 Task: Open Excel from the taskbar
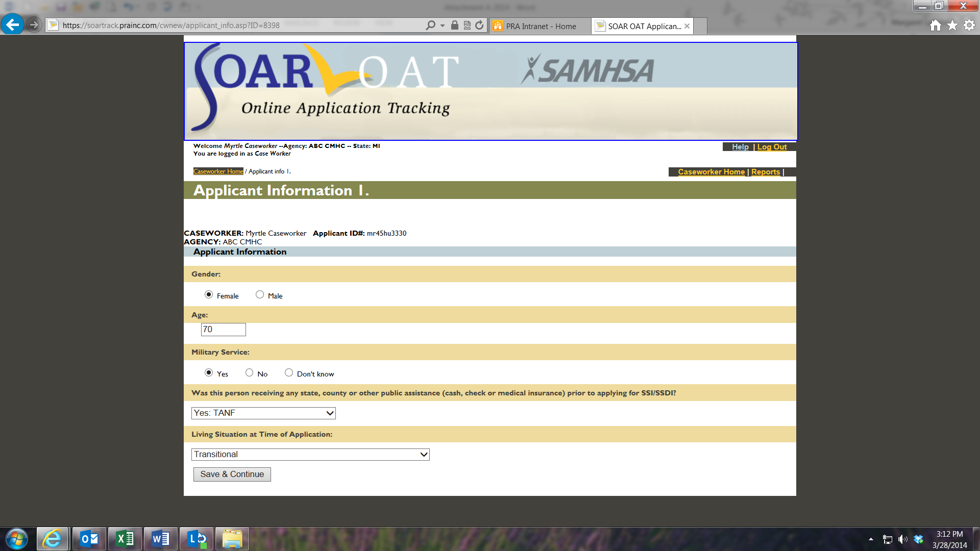click(x=125, y=539)
